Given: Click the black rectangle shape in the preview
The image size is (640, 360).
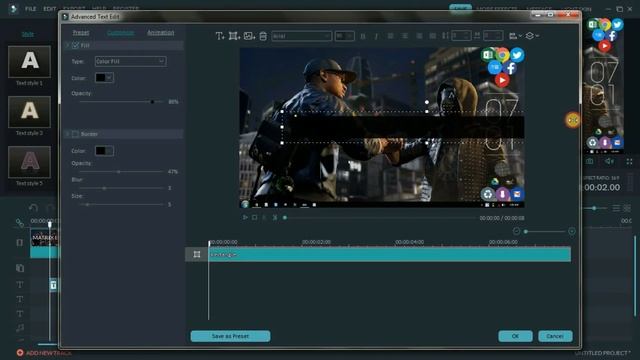Looking at the screenshot, I should click(x=404, y=127).
